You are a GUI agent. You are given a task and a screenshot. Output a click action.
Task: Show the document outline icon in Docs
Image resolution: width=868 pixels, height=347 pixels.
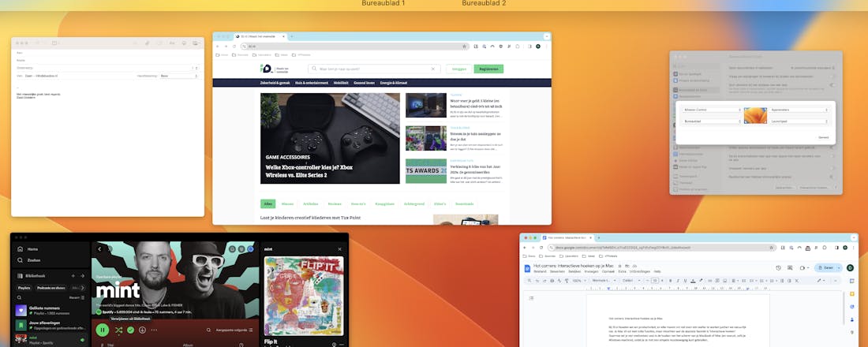[x=531, y=298]
